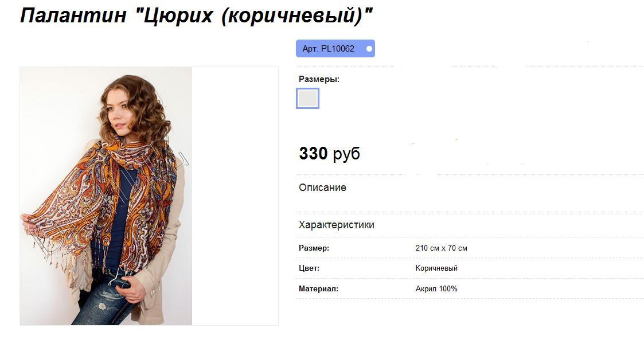Select the gray size swatch under Размеры
Image resolution: width=644 pixels, height=355 pixels.
click(307, 99)
